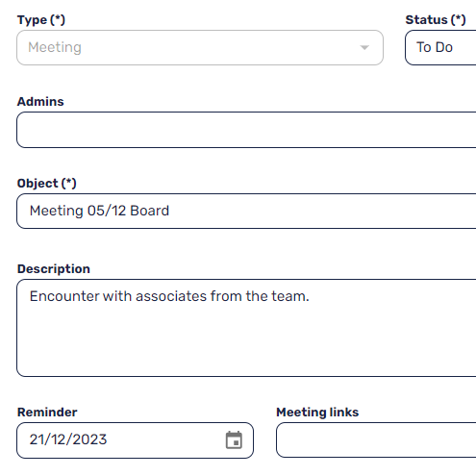Viewport: 476px width, 476px height.
Task: Open the Type combo box showing Meeting
Action: [x=200, y=48]
